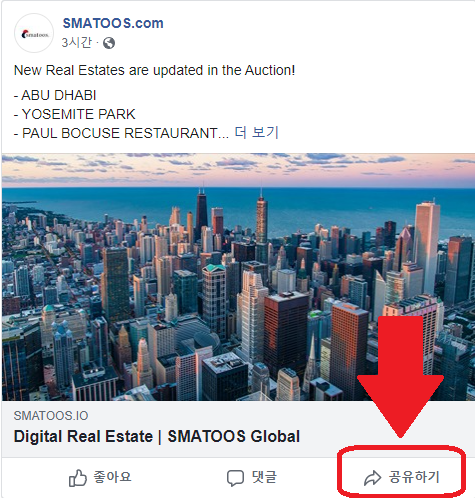Screen dimensions: 475x498
Task: Open the SMATOOS.com page name link
Action: pos(113,23)
